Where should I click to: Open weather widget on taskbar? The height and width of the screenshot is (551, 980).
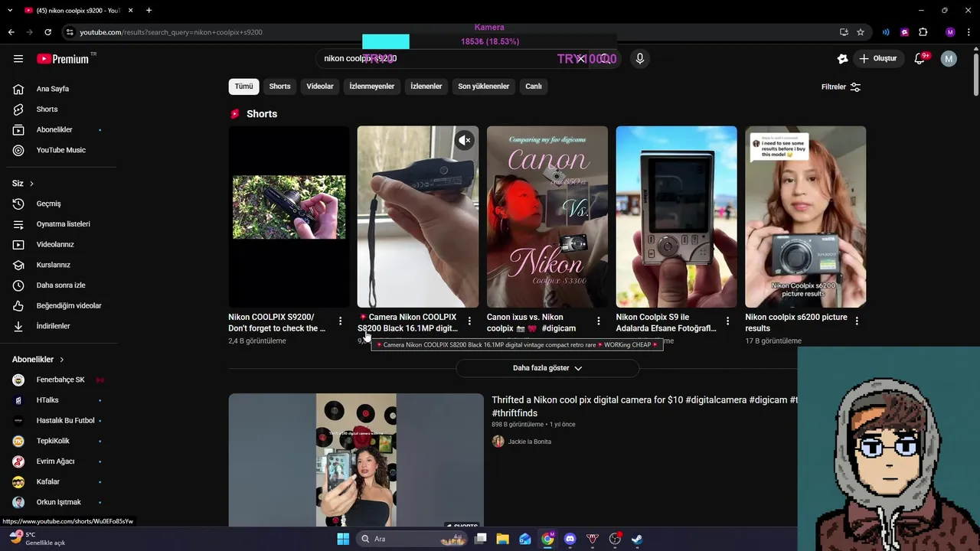pos(38,539)
